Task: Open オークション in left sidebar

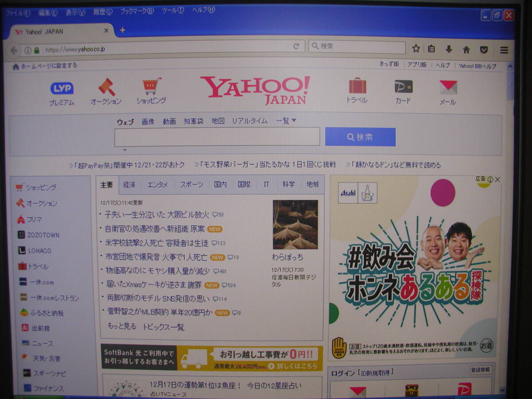Action: coord(42,203)
